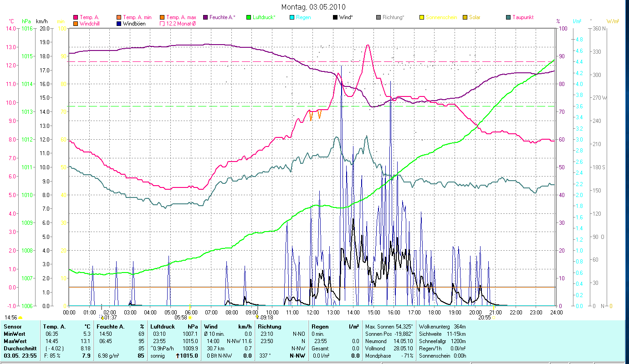The width and height of the screenshot is (629, 364).
Task: Click the Sensor header in data table
Action: [x=12, y=327]
